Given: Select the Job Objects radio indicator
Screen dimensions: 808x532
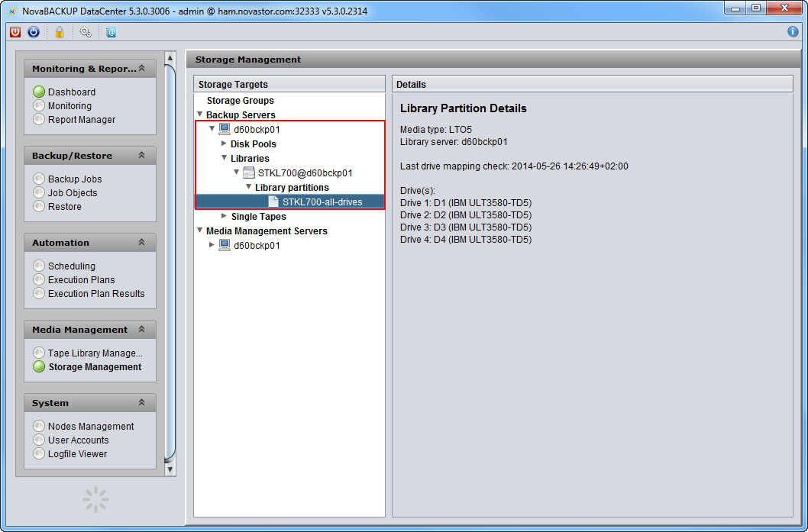Looking at the screenshot, I should tap(39, 192).
